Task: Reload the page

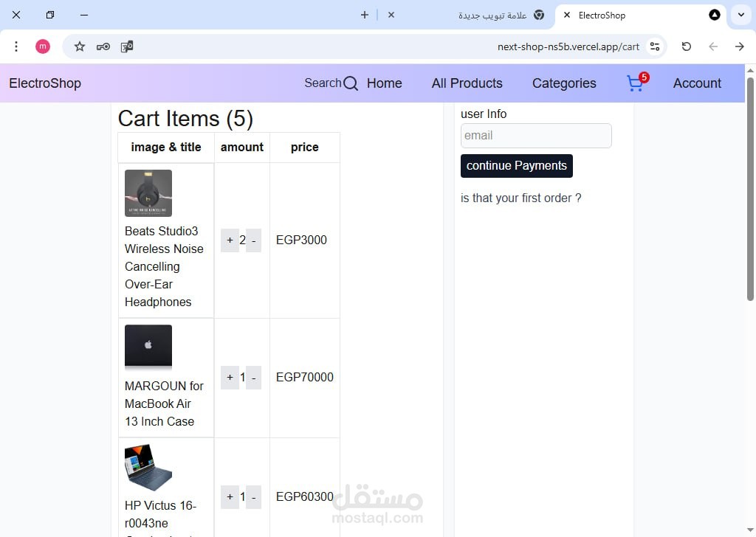Action: pyautogui.click(x=687, y=46)
